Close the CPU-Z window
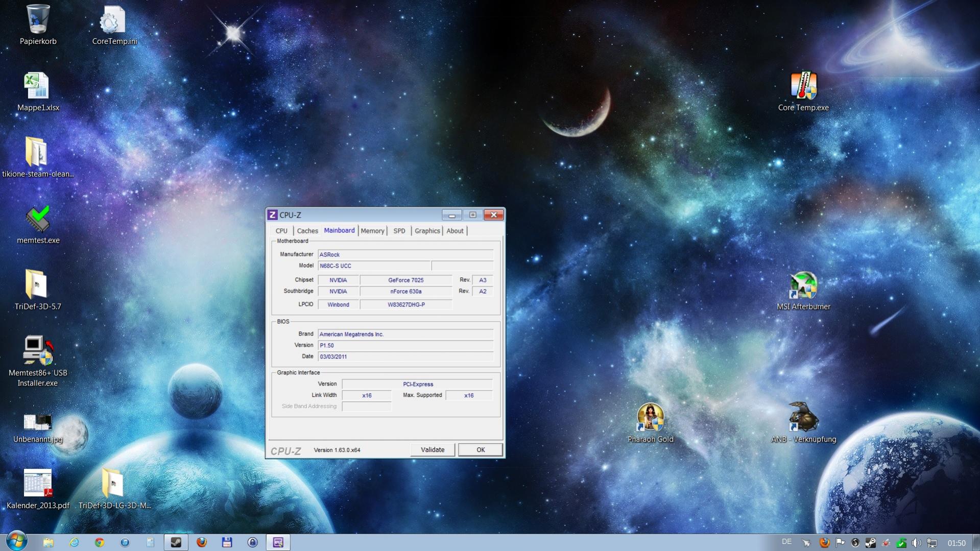This screenshot has width=980, height=551. click(494, 215)
